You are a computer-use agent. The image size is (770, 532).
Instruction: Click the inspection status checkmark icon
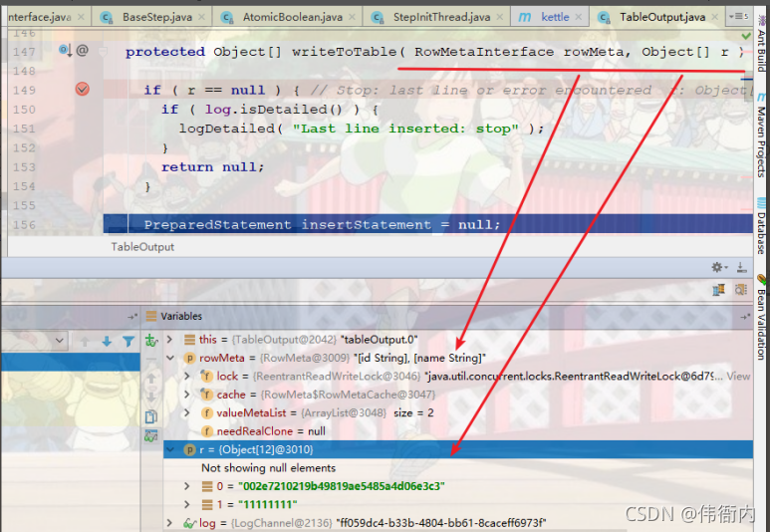746,36
